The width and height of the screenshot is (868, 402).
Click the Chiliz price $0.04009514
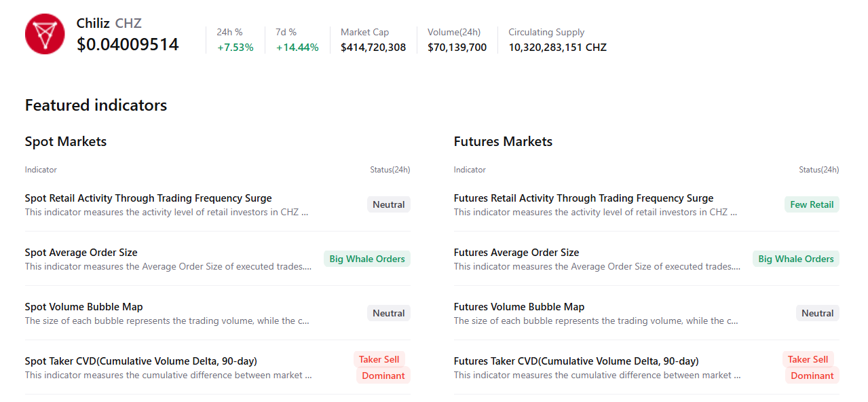128,45
